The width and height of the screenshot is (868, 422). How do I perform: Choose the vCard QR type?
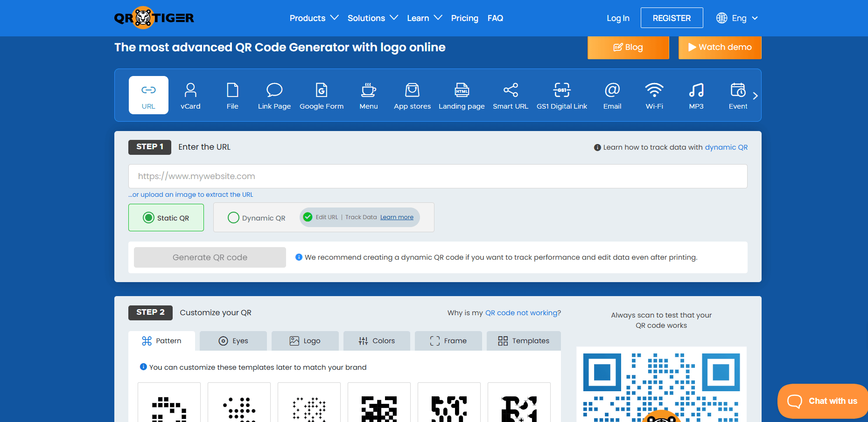point(190,96)
